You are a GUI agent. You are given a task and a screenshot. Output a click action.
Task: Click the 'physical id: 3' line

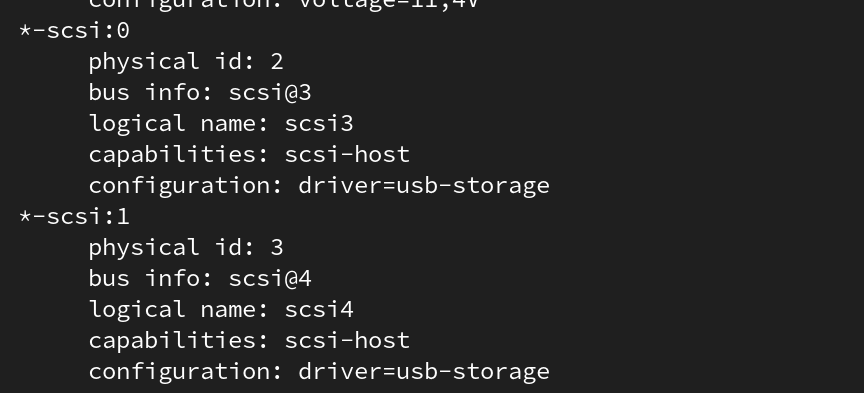pos(186,247)
